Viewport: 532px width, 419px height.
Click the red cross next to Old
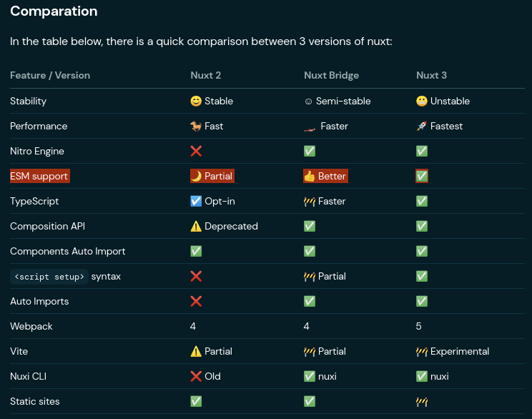tap(196, 376)
